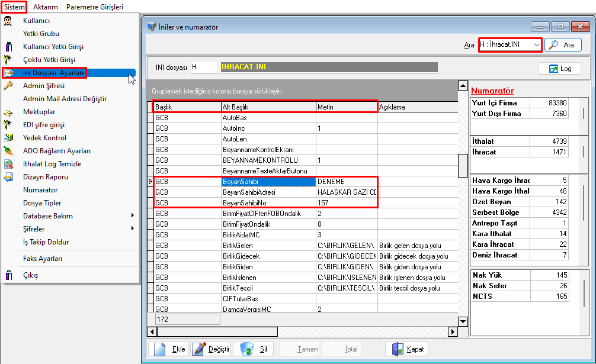Click the Kullanıcı Yetki Girişi icon
596x364 pixels.
pyautogui.click(x=8, y=47)
